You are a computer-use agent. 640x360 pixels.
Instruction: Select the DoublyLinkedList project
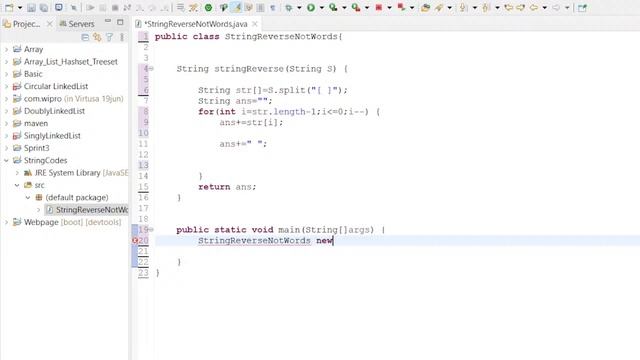coord(49,111)
